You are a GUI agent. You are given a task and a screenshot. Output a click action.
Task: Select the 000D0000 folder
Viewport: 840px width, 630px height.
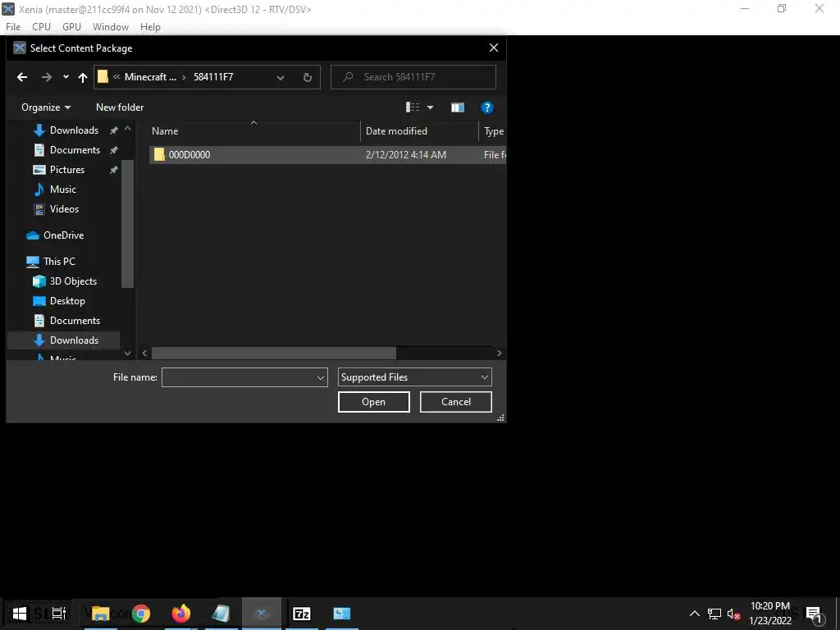(x=189, y=155)
